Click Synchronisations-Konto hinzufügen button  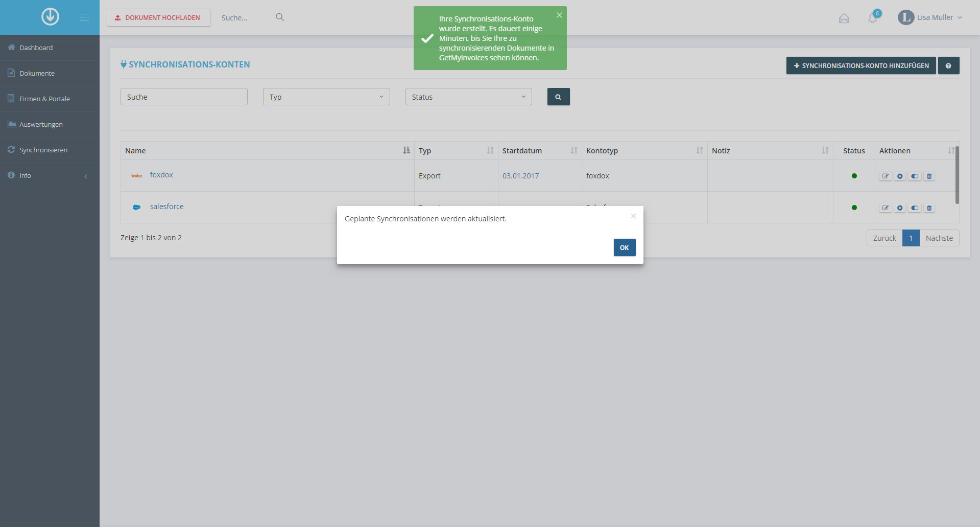coord(861,65)
